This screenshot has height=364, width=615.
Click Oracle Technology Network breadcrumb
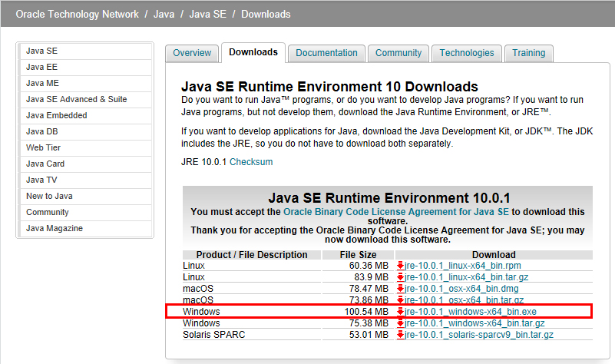tap(78, 14)
